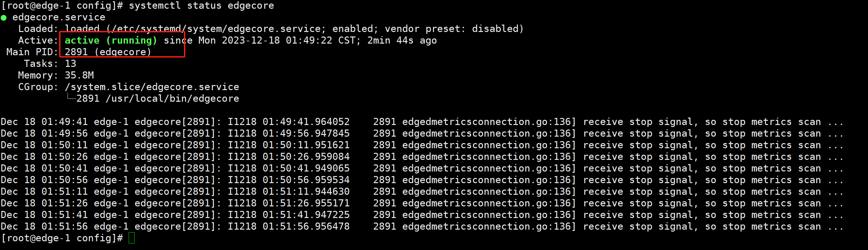Screen dimensions: 868x250
Task: Click the Memory value 35.8M
Action: (79, 75)
